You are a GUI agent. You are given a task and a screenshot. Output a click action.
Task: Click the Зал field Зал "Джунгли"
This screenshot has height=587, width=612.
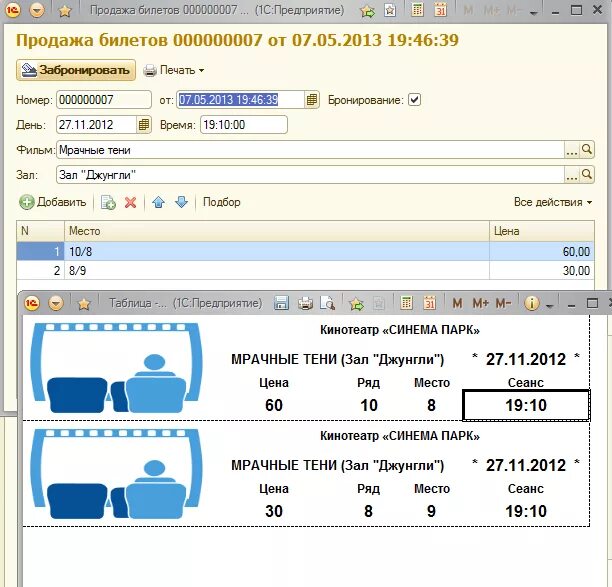pyautogui.click(x=310, y=175)
